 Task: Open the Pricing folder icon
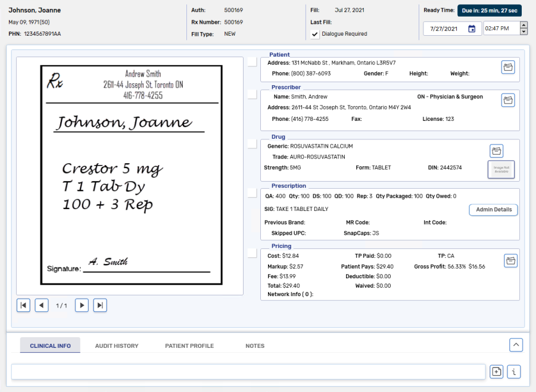pos(510,260)
